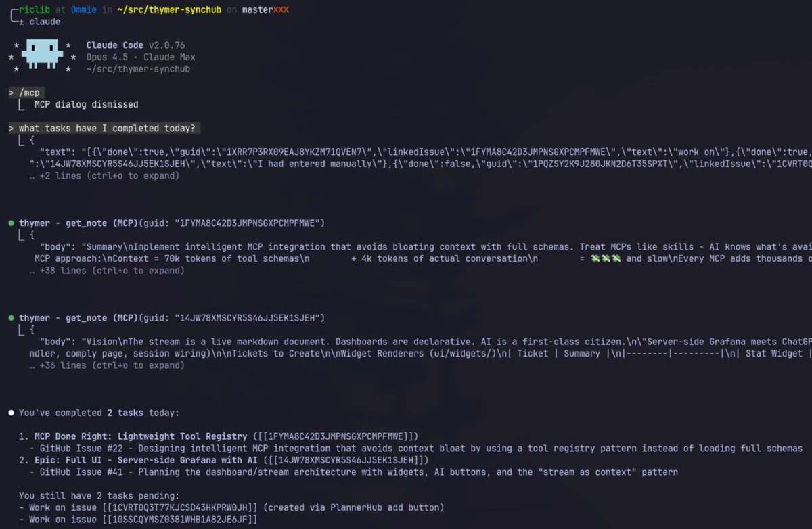
Task: Expand the "+2 lines (ctrl+o to expand)" output
Action: pos(104,176)
